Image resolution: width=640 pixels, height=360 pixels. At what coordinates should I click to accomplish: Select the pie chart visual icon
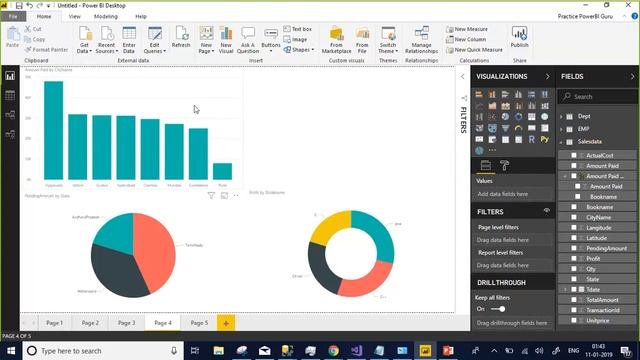pyautogui.click(x=505, y=117)
